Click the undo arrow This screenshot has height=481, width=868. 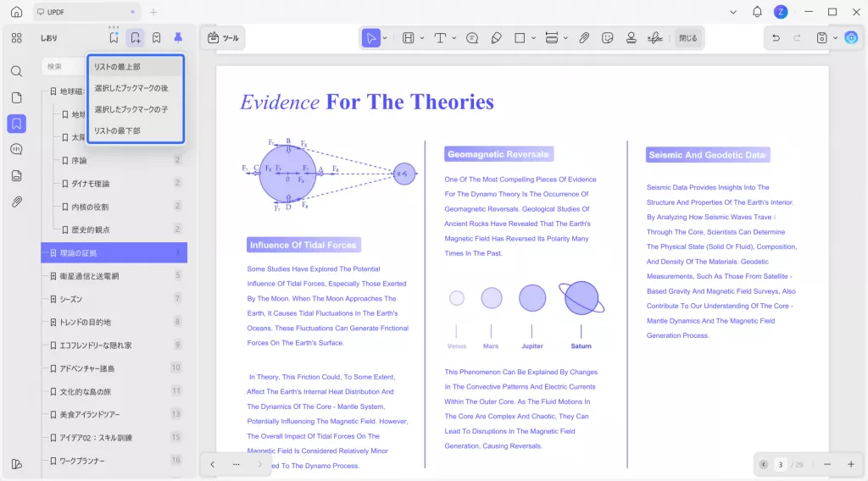[x=776, y=38]
